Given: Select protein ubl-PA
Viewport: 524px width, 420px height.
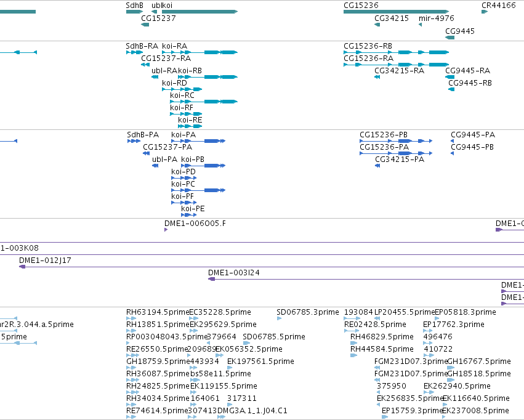Looking at the screenshot, I should click(164, 160).
